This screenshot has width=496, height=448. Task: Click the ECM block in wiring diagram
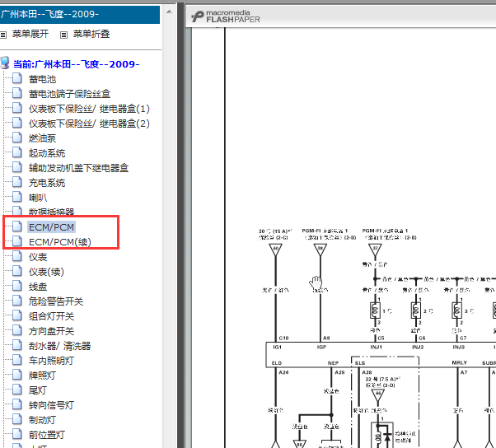click(381, 354)
